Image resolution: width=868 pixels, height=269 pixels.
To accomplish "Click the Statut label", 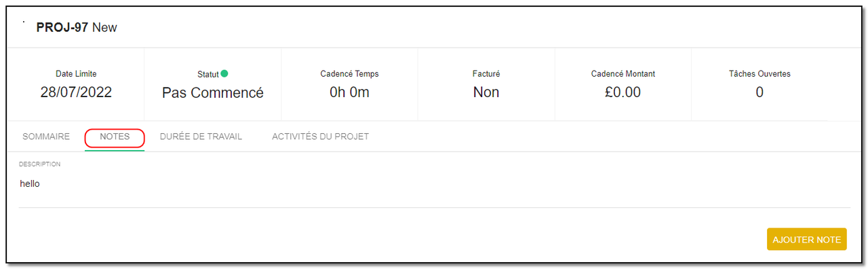I will [x=208, y=74].
